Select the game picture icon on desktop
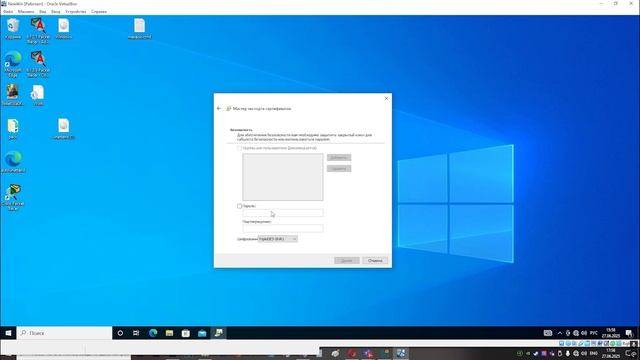This screenshot has height=360, width=640. click(12, 95)
